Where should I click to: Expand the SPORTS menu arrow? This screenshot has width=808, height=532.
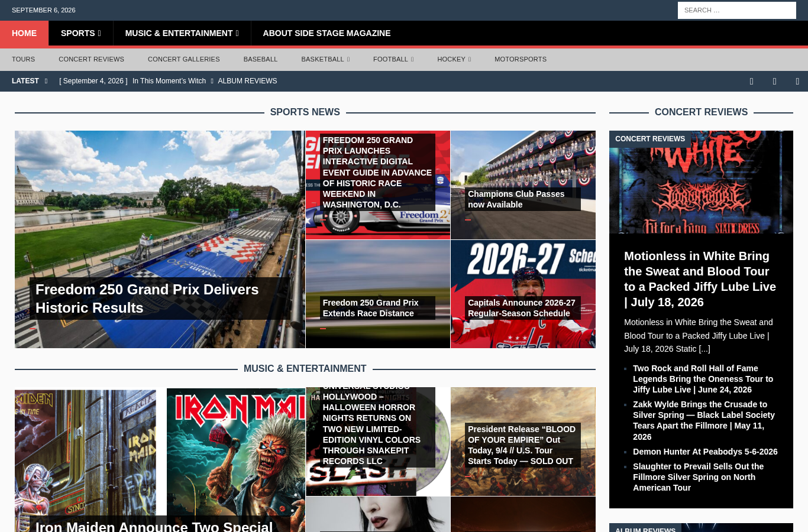[x=99, y=34]
